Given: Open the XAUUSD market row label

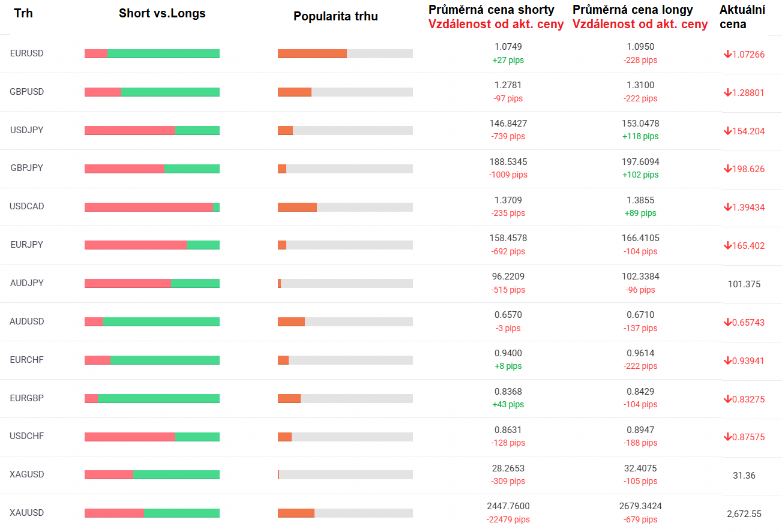Looking at the screenshot, I should [x=27, y=513].
